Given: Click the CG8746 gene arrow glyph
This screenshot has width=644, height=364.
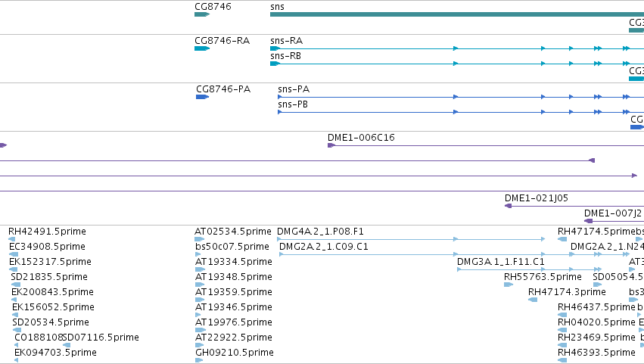Looking at the screenshot, I should click(x=202, y=14).
